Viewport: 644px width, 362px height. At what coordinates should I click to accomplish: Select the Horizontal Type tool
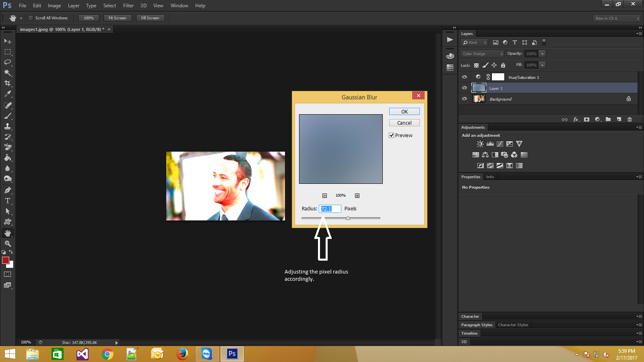[x=8, y=200]
